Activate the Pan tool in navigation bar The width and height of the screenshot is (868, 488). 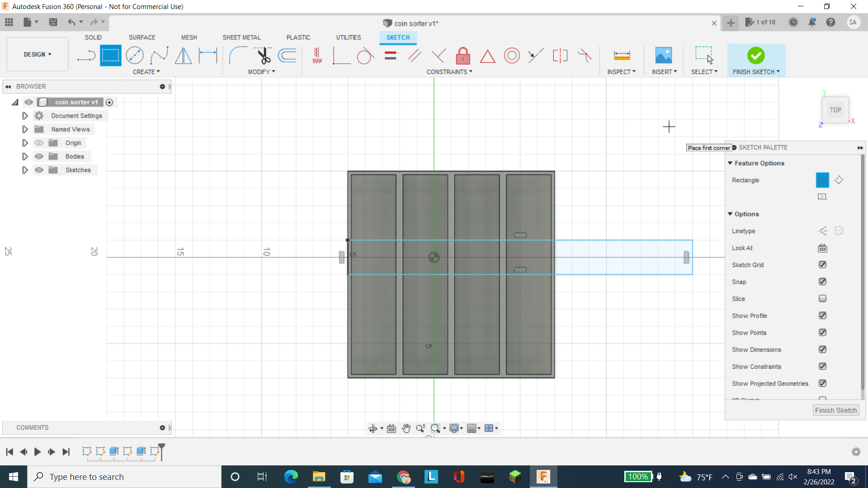pyautogui.click(x=406, y=428)
